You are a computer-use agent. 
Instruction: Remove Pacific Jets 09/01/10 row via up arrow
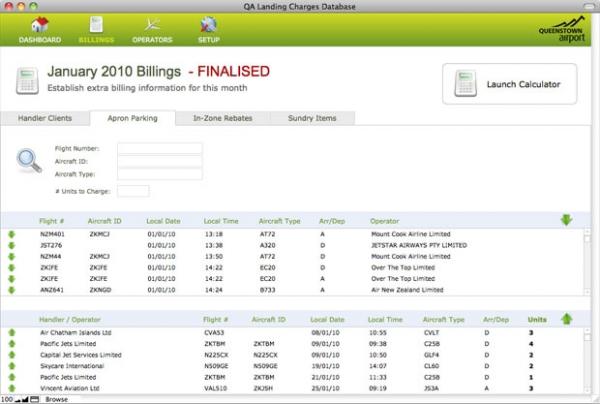tap(11, 344)
